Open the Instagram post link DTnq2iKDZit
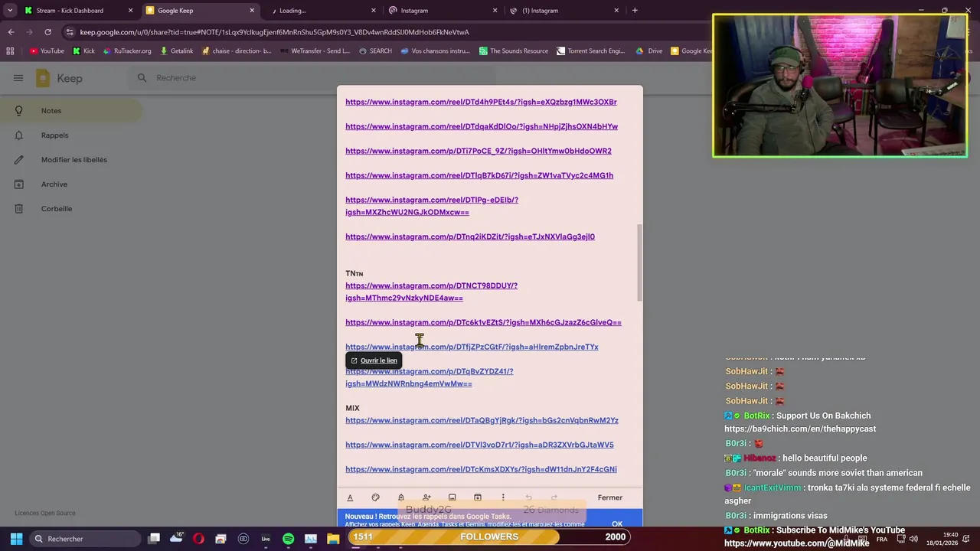Screen dimensions: 980x551 pyautogui.click(x=470, y=236)
